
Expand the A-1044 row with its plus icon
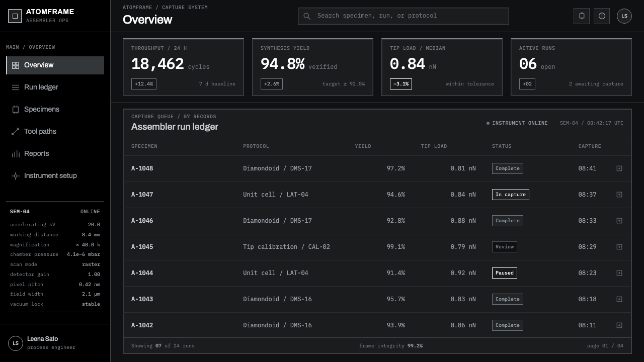tap(619, 273)
